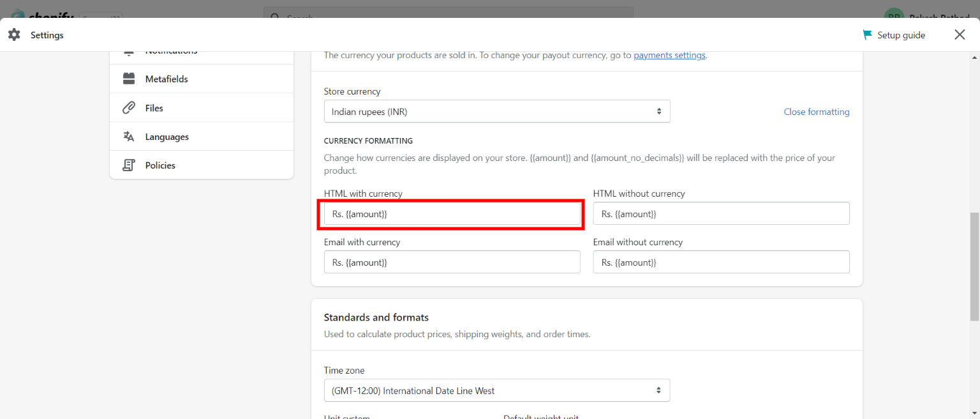The image size is (980, 419).
Task: Open the Store currency dropdown
Action: tap(496, 112)
